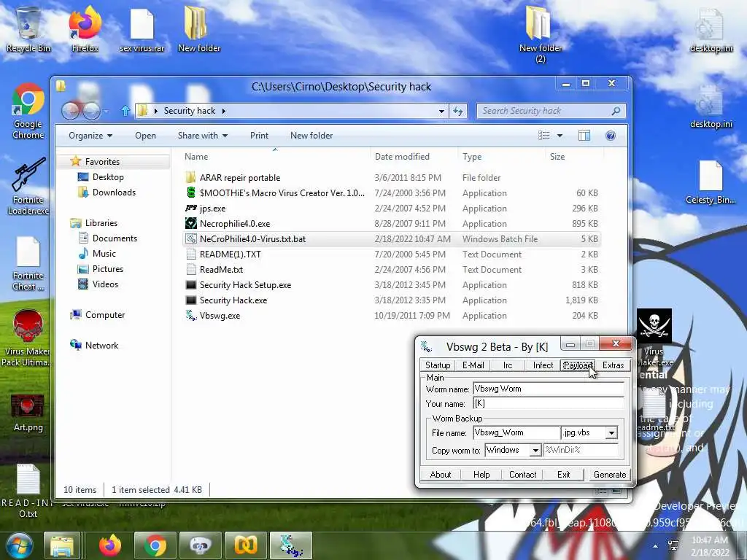Switch to the Irc tab in Vbswg
Viewport: 747px width, 560px height.
508,365
